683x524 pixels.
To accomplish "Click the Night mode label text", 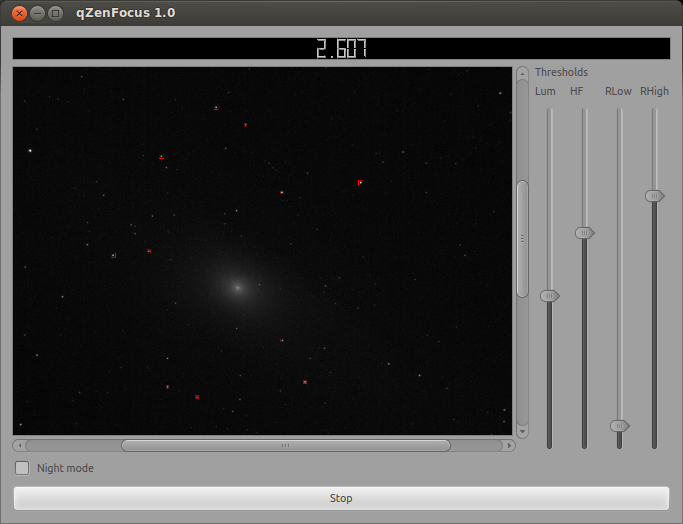I will click(x=65, y=468).
